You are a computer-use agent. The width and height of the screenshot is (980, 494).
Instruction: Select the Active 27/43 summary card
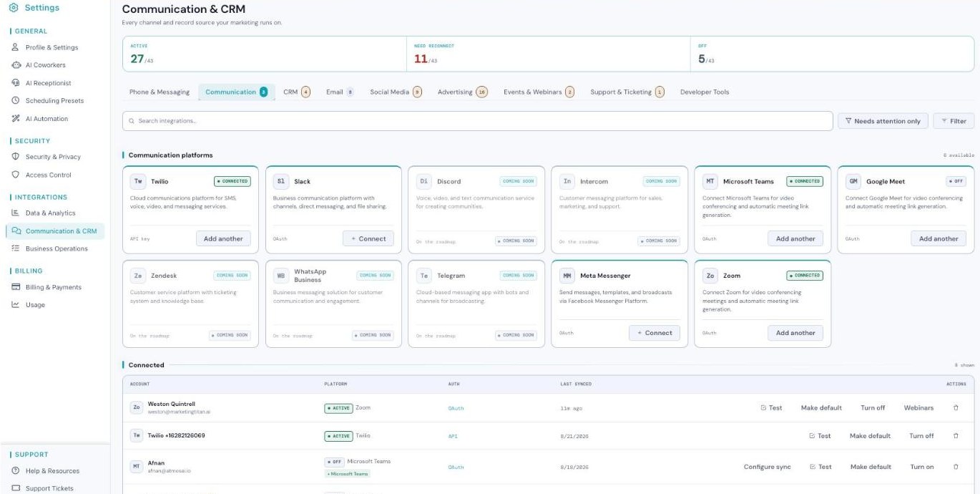264,54
